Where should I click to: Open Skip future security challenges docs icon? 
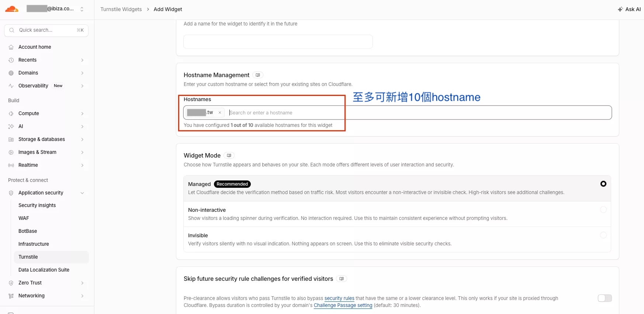pos(342,279)
